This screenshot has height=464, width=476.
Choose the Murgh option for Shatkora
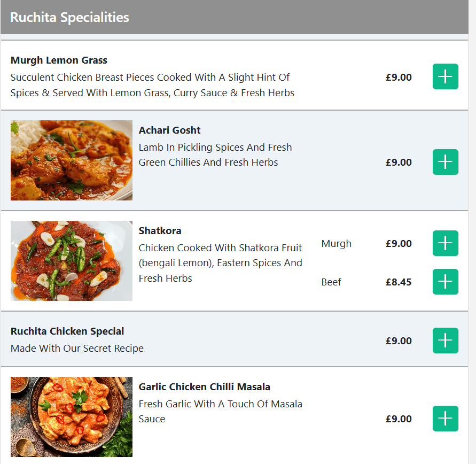337,244
